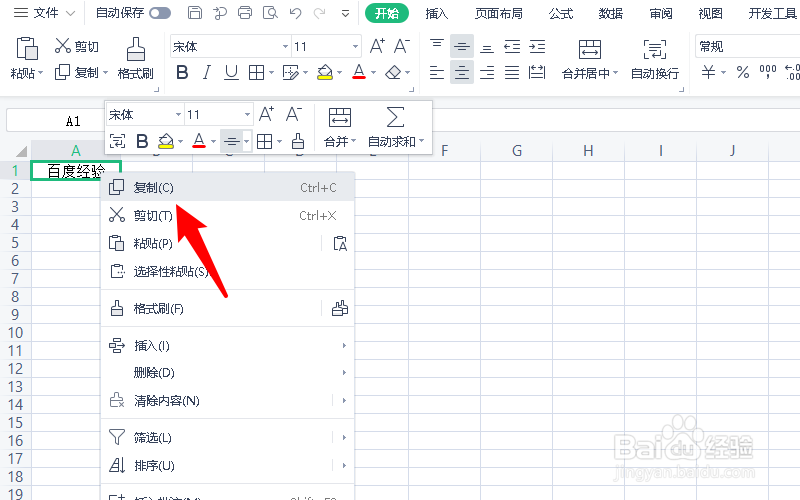Image resolution: width=800 pixels, height=500 pixels.
Task: Switch to the 开始 ribbon tab
Action: pos(387,13)
